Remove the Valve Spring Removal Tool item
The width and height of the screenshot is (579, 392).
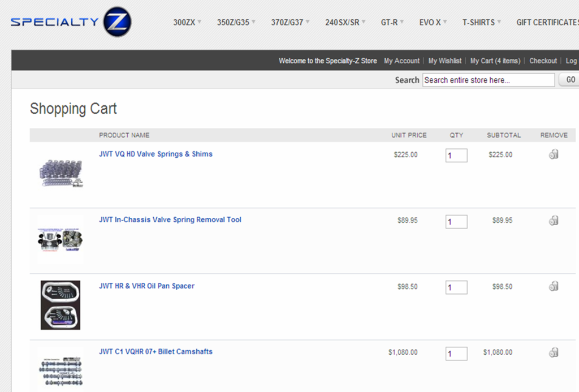554,221
